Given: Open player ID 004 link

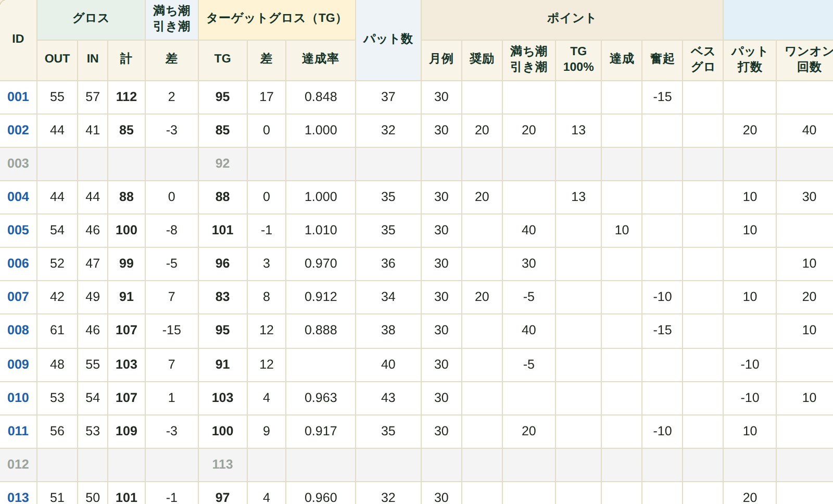Looking at the screenshot, I should click(x=18, y=197).
